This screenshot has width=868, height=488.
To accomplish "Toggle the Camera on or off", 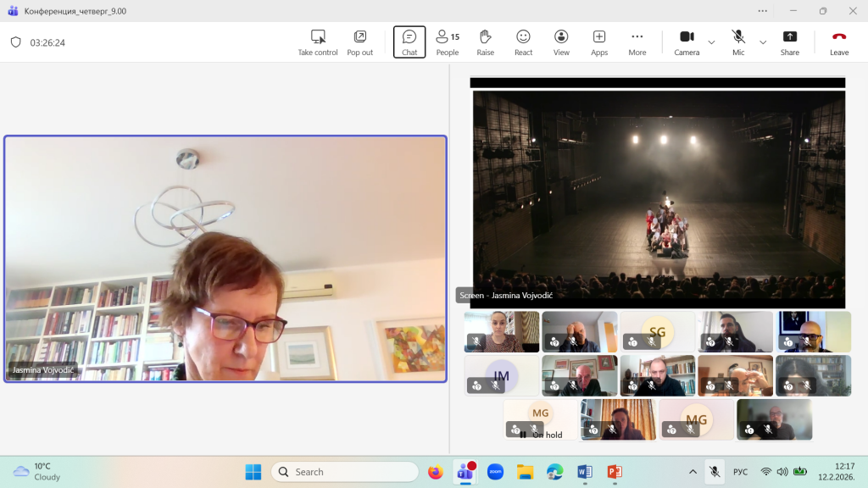I will [x=687, y=42].
